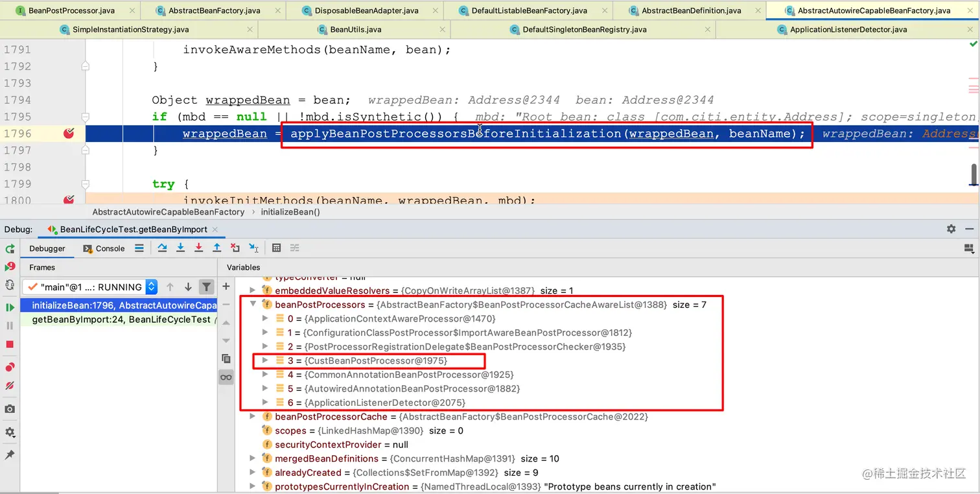This screenshot has width=980, height=494.
Task: Remove watch with minus icon
Action: click(226, 304)
